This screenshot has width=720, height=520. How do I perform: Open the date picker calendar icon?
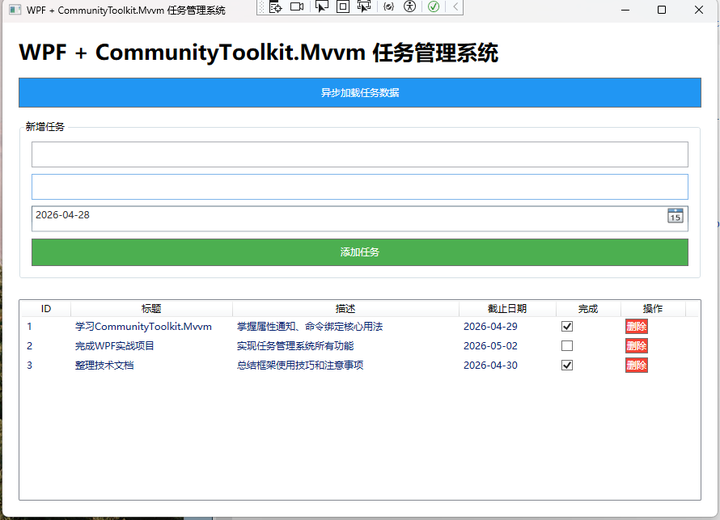click(x=675, y=215)
